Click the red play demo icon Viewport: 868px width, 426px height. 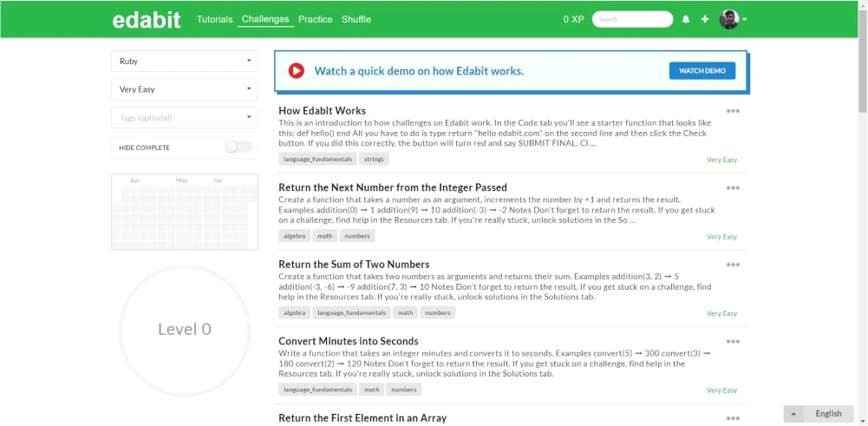point(297,71)
